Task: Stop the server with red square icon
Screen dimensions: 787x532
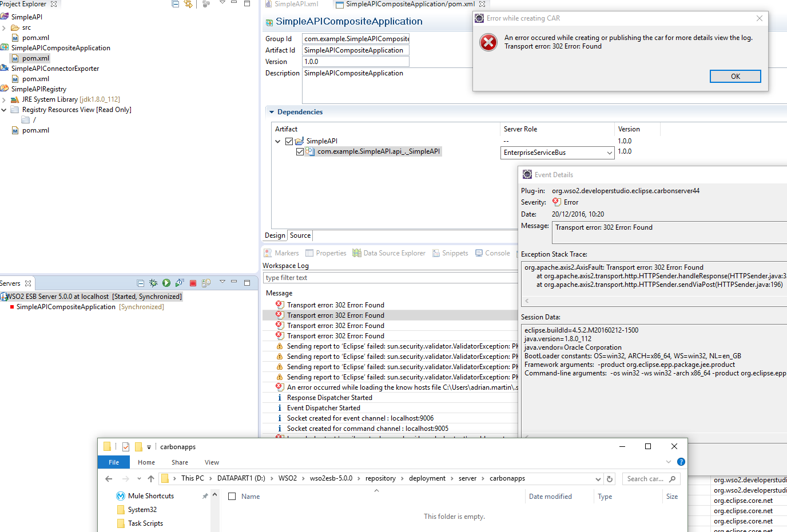Action: pos(193,283)
